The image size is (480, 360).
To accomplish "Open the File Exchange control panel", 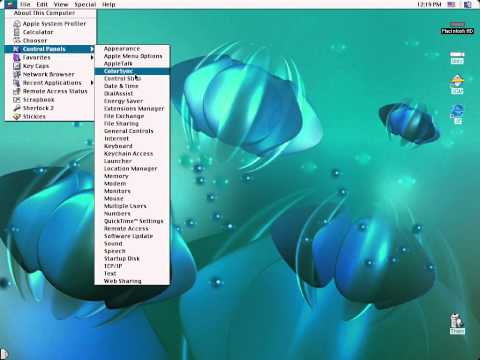I will tap(132, 116).
